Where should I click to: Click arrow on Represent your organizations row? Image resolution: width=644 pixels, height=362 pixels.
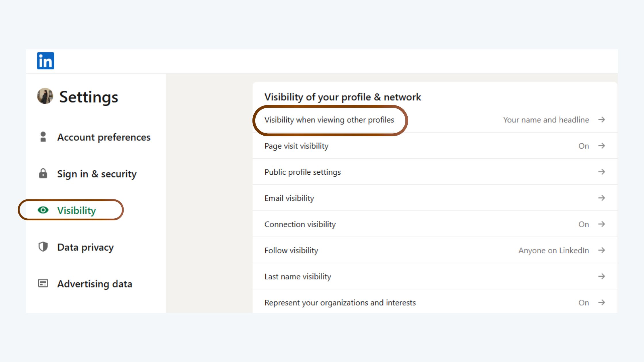click(602, 303)
